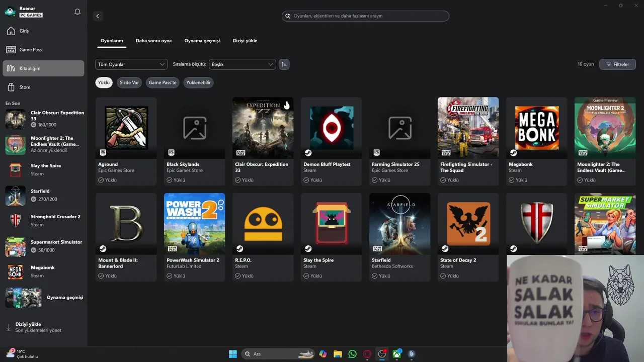Open Starfield library cover art
Screen dimensions: 644x362
click(399, 224)
